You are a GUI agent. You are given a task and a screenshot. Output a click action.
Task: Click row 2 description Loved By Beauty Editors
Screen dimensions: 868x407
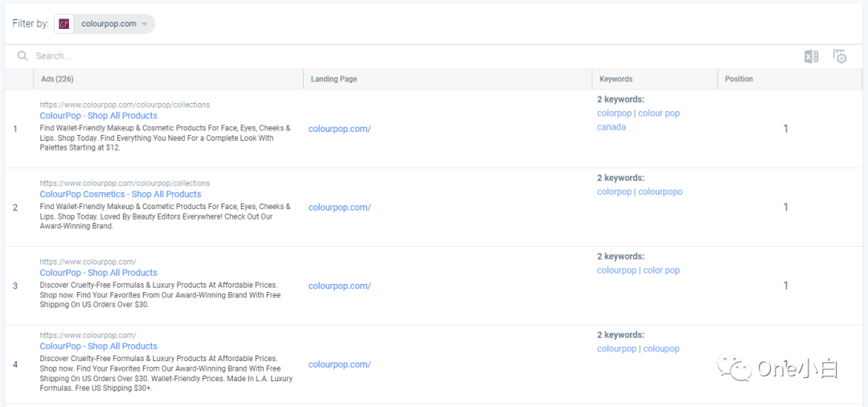point(165,216)
